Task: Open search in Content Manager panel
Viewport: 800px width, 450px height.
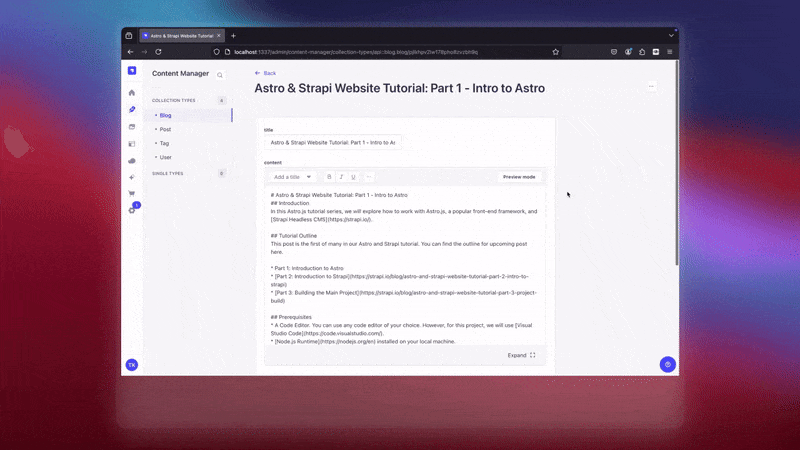Action: pos(220,75)
